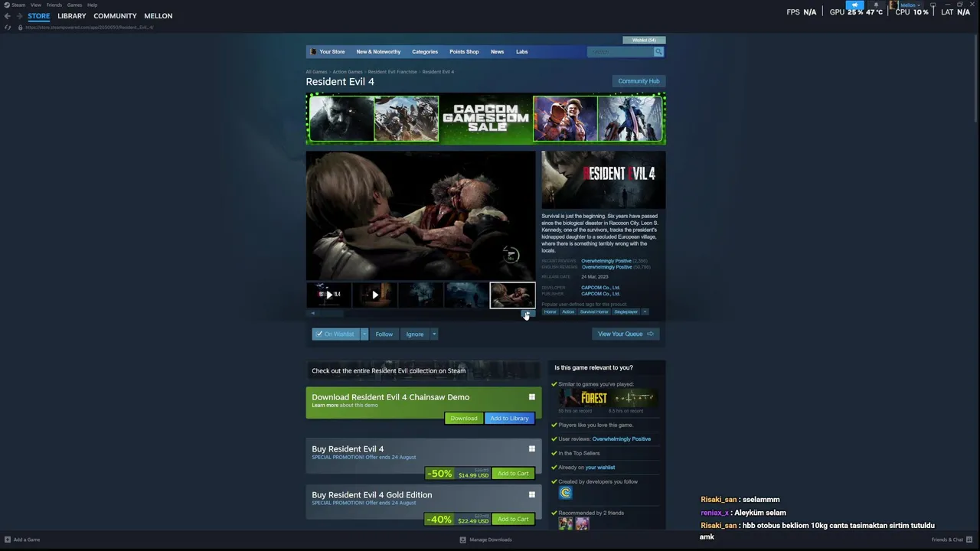Click the right arrow of the thumbnail strip
The image size is (980, 551).
coord(527,313)
